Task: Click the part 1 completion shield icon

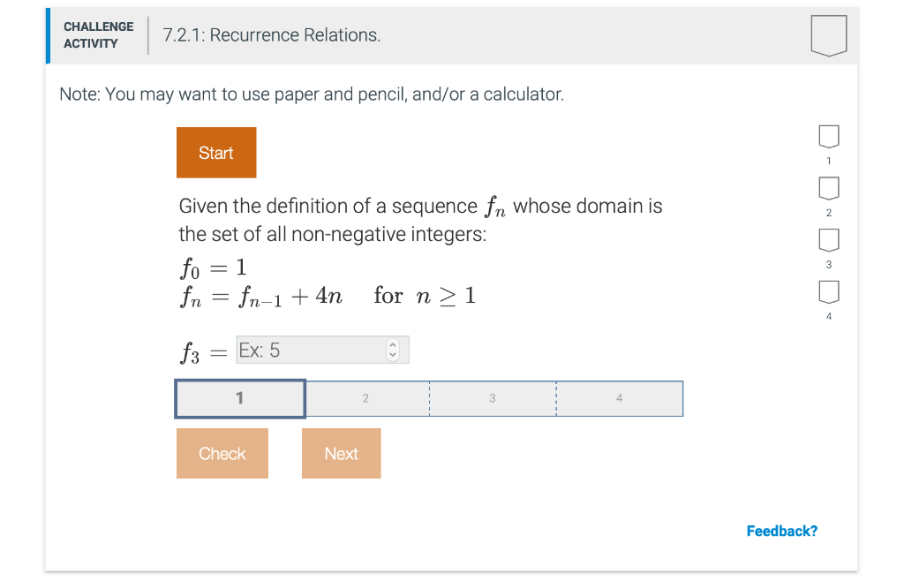Action: point(828,136)
